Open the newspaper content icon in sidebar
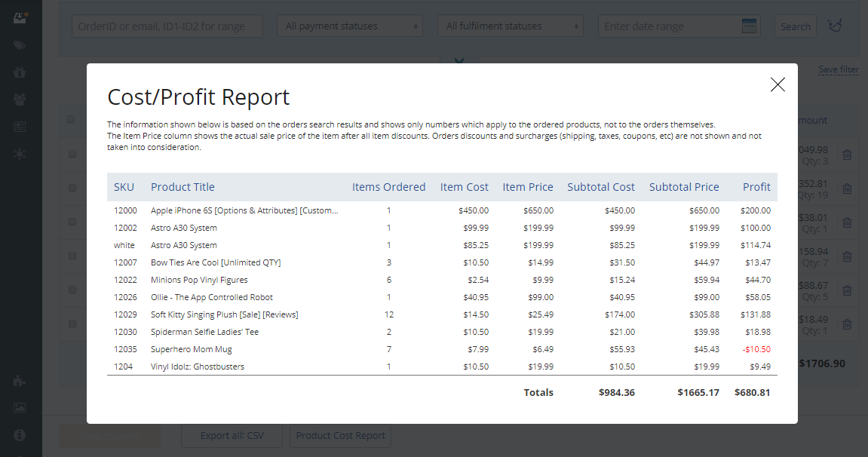The width and height of the screenshot is (868, 457). [20, 127]
